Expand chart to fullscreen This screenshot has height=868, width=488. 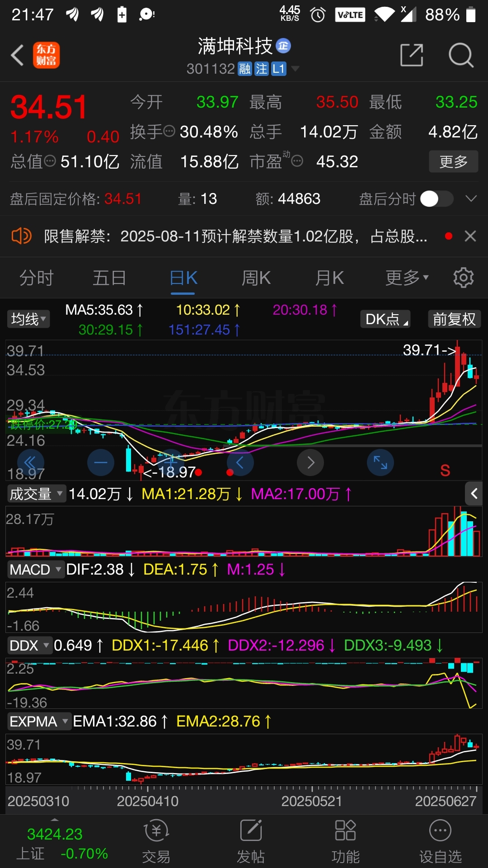(x=380, y=462)
